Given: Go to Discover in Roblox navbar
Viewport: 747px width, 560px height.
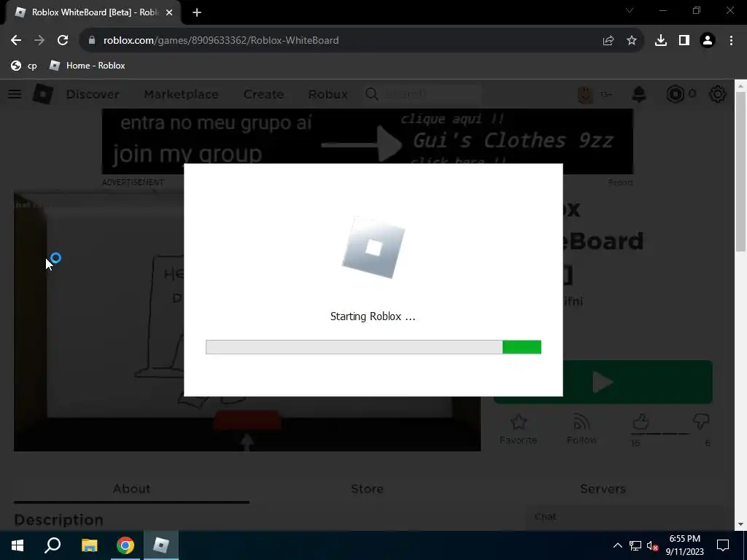Looking at the screenshot, I should (x=93, y=94).
